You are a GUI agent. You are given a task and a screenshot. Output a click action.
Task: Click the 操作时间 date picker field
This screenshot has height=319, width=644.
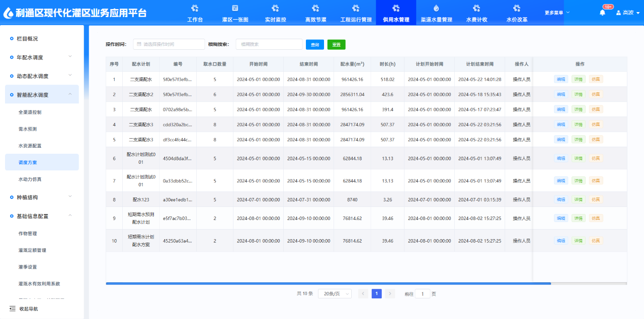(169, 44)
